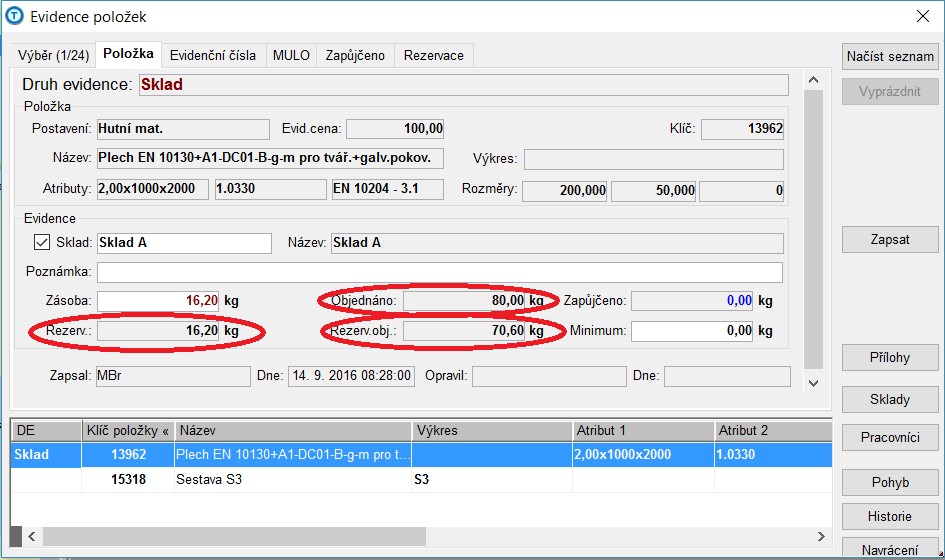The height and width of the screenshot is (560, 945).
Task: Click the empty Výkres field
Action: pyautogui.click(x=654, y=160)
